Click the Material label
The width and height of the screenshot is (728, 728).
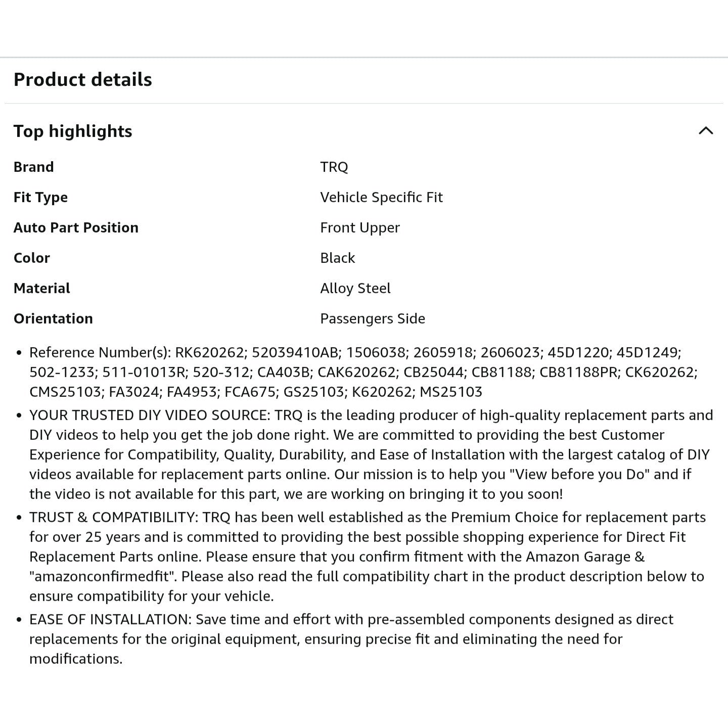click(x=41, y=288)
